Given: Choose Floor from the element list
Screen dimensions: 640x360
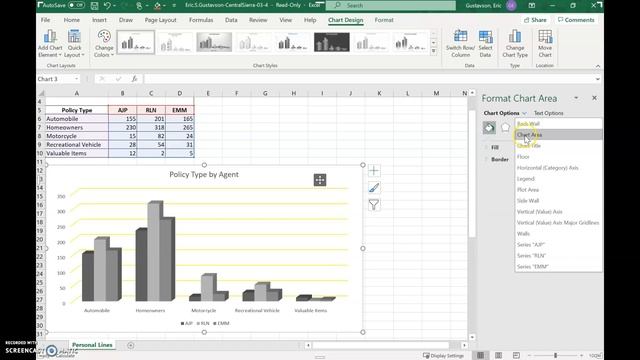Looking at the screenshot, I should click(559, 157).
